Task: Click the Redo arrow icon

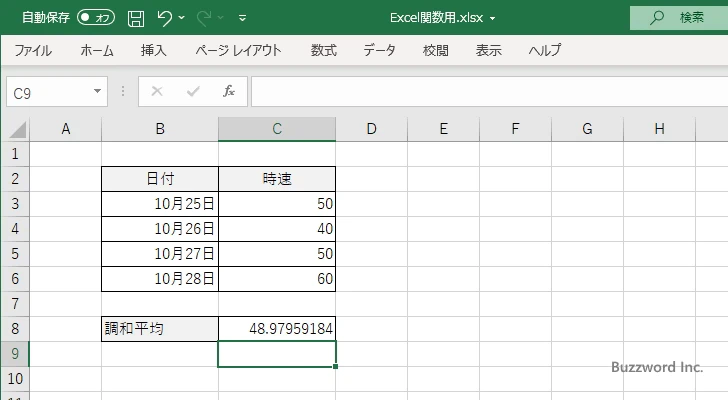Action: (204, 18)
